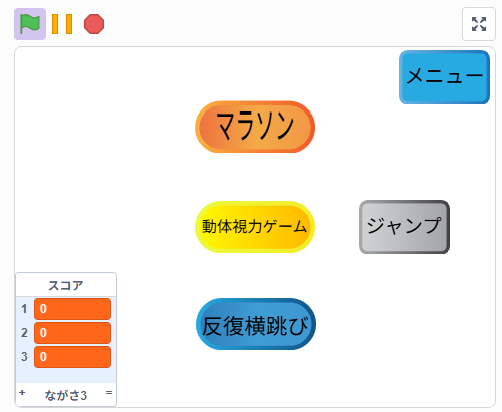The image size is (502, 412).
Task: Add a list item with the plus icon
Action: (x=22, y=392)
